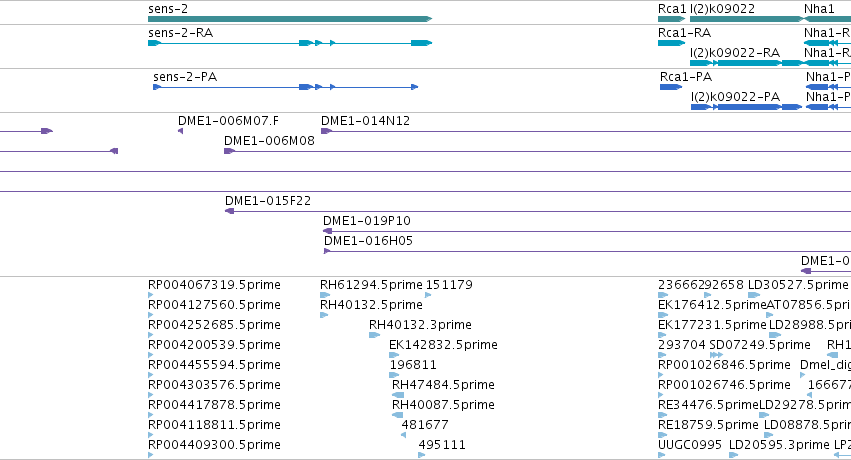Click the l(2)k09022-RA transcript glyph
The width and height of the screenshot is (851, 460).
(x=746, y=63)
